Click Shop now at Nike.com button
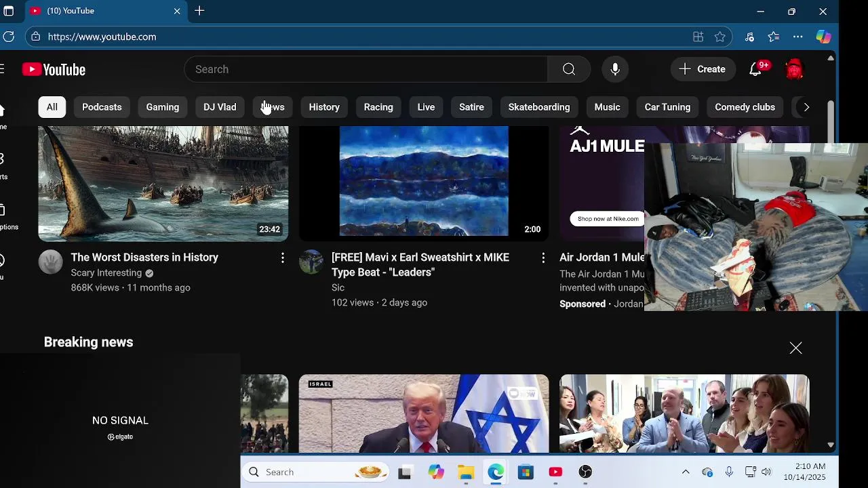 click(608, 218)
